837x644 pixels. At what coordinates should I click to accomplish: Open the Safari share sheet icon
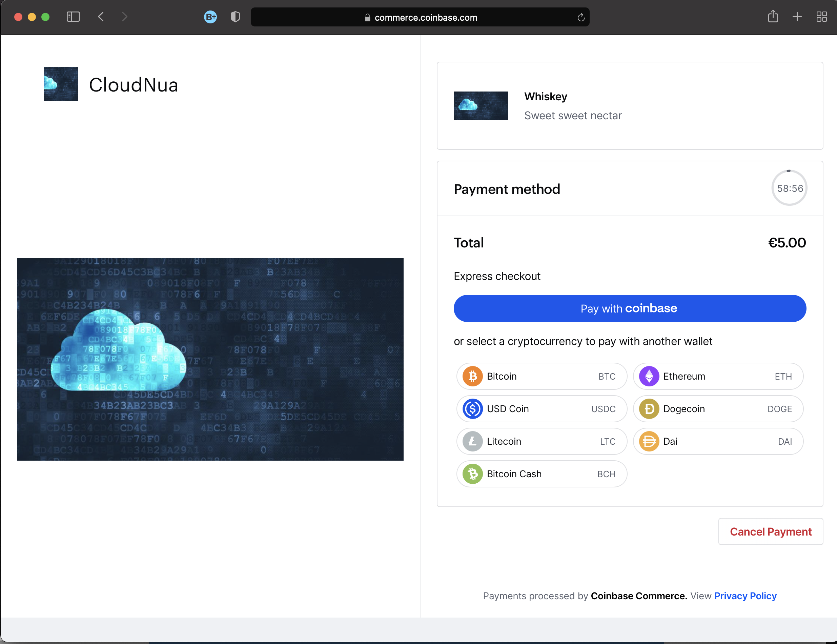click(x=773, y=17)
